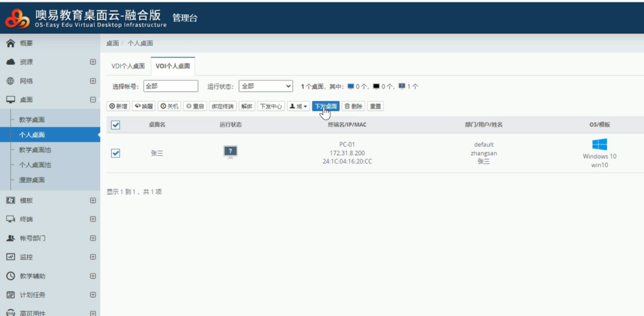
Task: Click the 删除 button
Action: click(354, 106)
